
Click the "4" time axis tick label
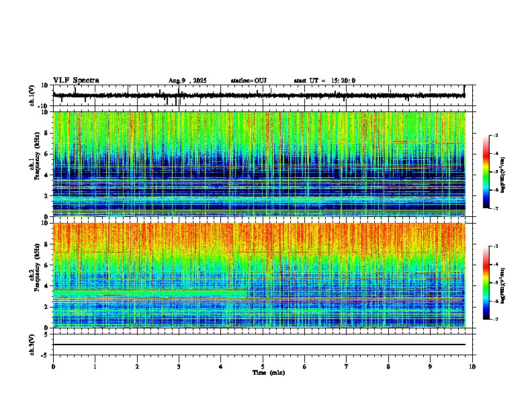(x=220, y=367)
